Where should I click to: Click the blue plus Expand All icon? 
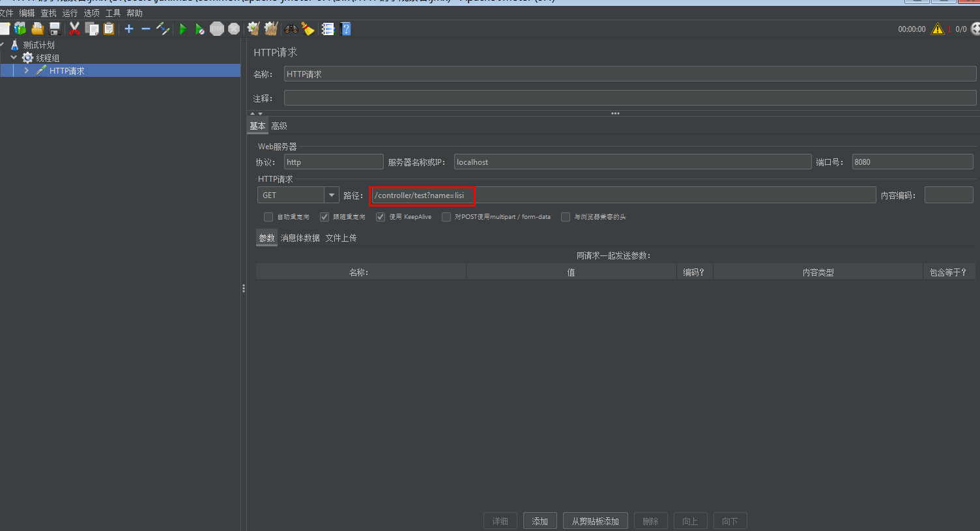(129, 29)
